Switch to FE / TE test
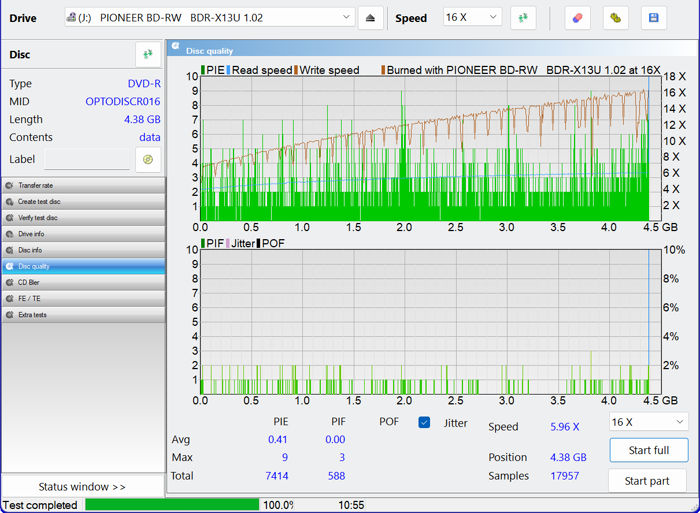 (82, 298)
